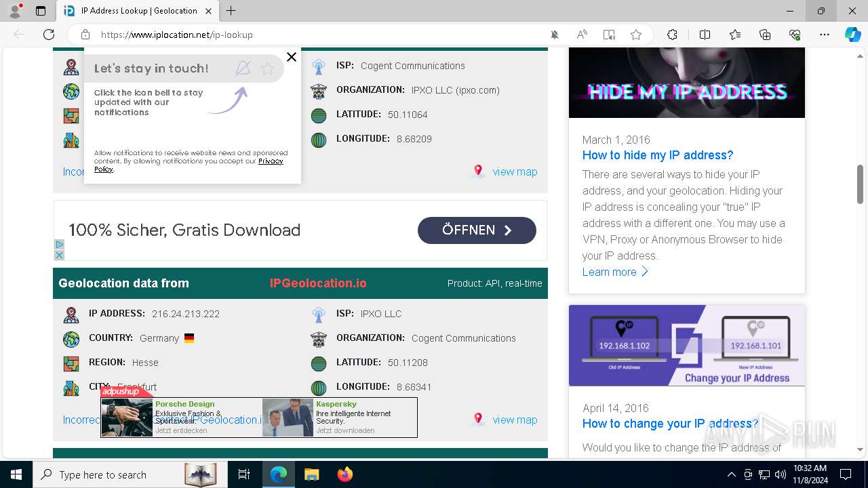The height and width of the screenshot is (488, 868).
Task: Click scrollbar down arrow
Action: (x=860, y=449)
